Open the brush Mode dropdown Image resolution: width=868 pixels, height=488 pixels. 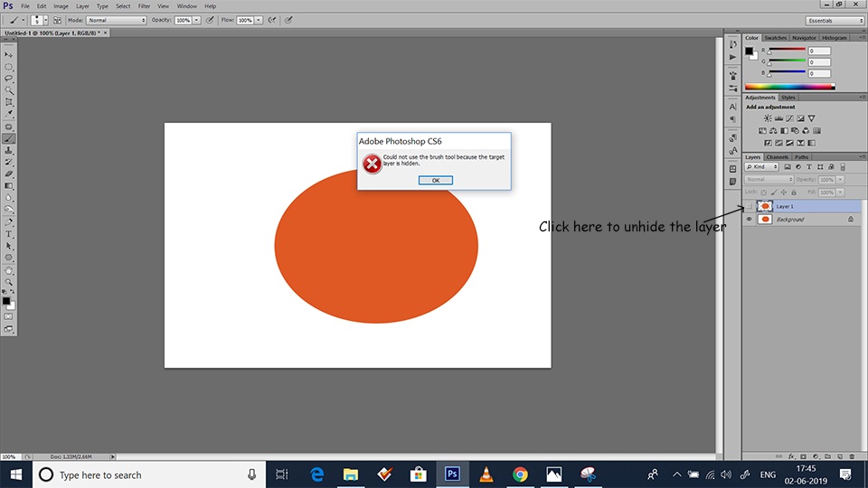tap(117, 20)
